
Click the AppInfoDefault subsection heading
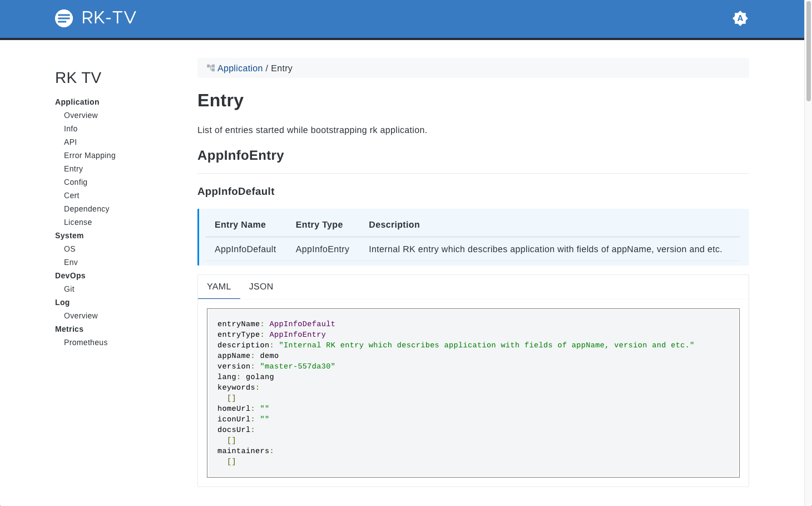coord(236,191)
